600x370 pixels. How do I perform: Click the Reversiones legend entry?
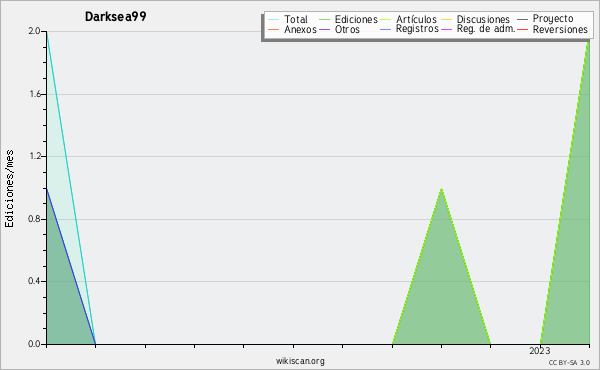coord(552,29)
